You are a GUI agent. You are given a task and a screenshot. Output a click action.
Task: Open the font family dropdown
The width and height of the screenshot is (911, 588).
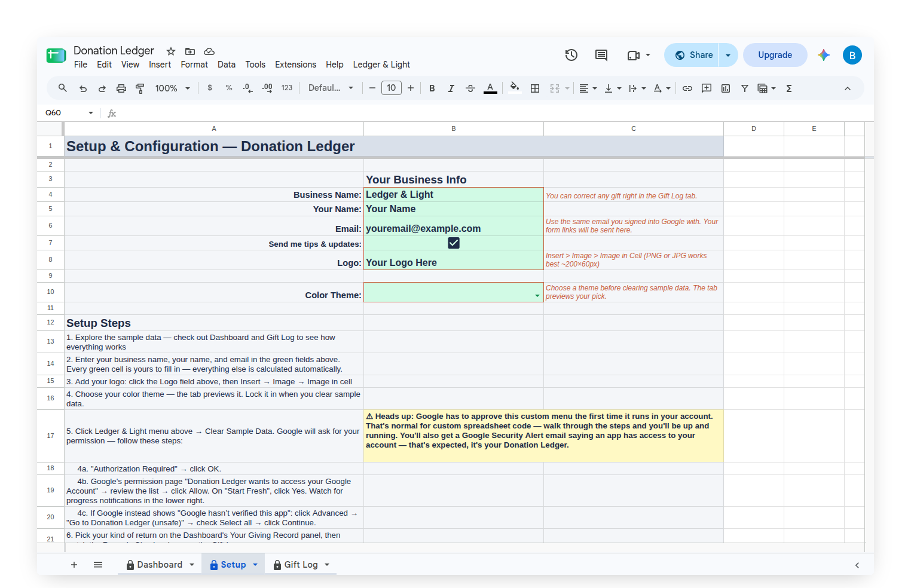331,88
